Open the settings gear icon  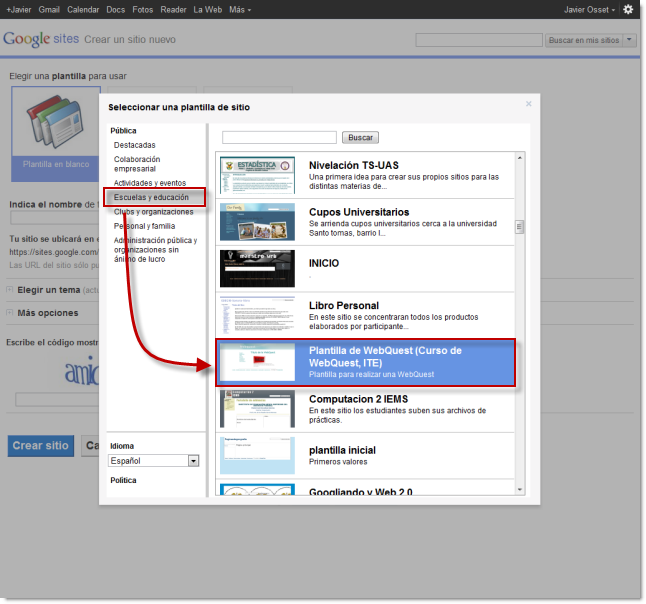tap(628, 9)
